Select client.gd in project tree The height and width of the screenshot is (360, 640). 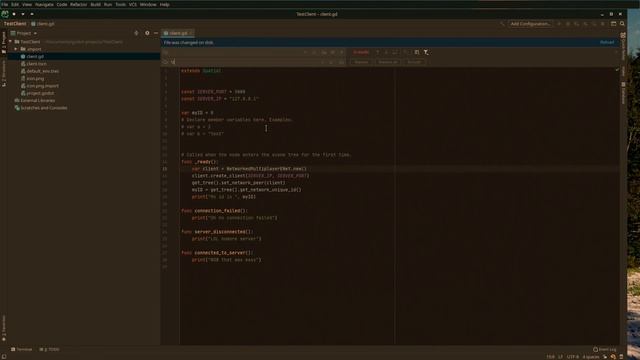click(x=35, y=56)
